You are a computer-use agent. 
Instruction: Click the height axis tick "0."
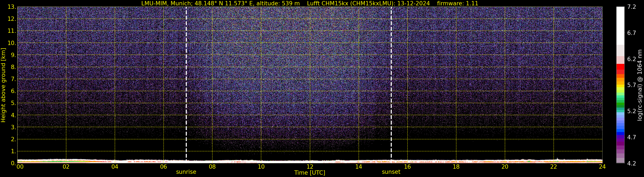click(13, 163)
